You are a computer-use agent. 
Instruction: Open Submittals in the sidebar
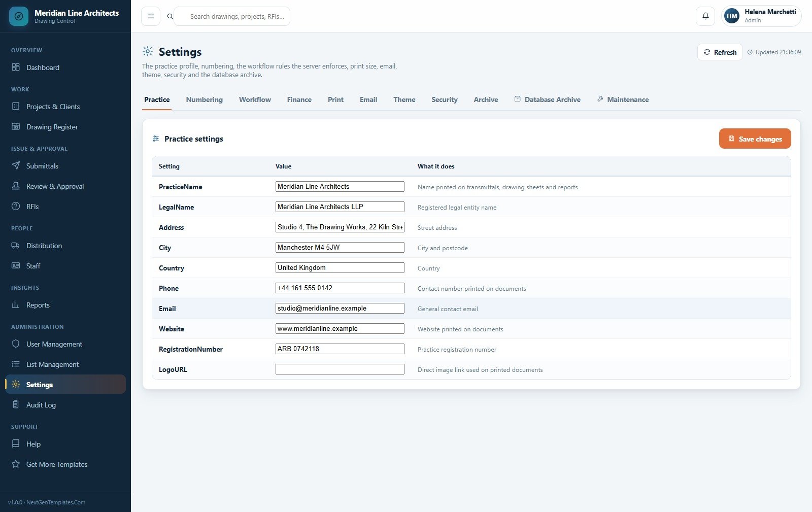coord(65,166)
